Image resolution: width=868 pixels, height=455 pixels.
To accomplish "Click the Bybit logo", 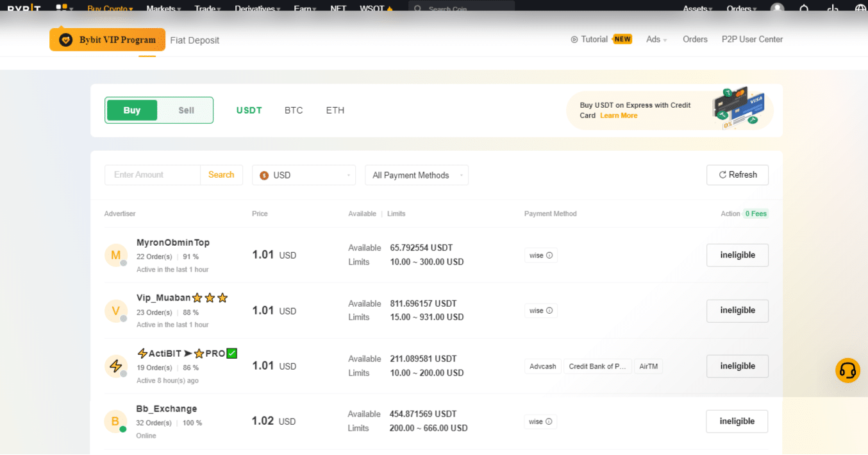I will [x=24, y=9].
